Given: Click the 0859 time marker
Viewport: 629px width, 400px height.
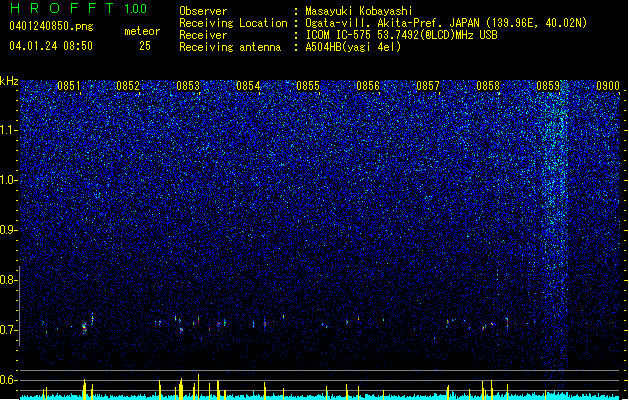Looking at the screenshot, I should [548, 86].
